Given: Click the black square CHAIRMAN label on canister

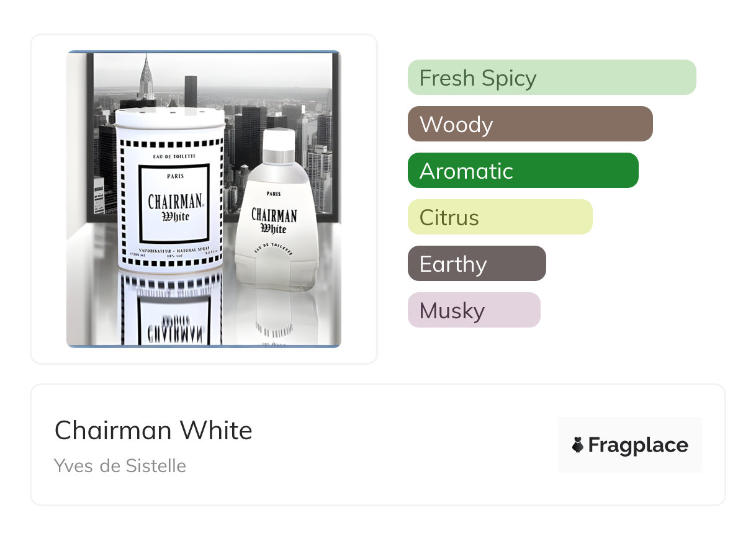Looking at the screenshot, I should 174,205.
